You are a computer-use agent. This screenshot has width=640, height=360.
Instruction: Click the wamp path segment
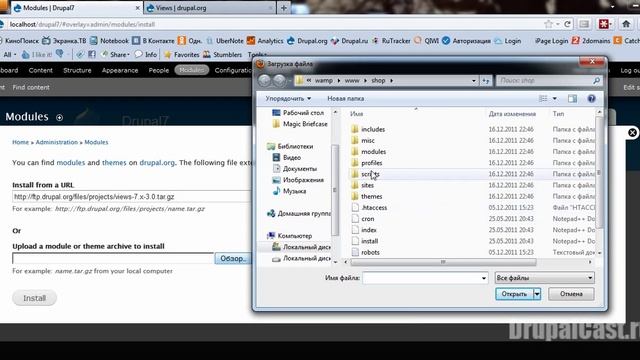323,80
